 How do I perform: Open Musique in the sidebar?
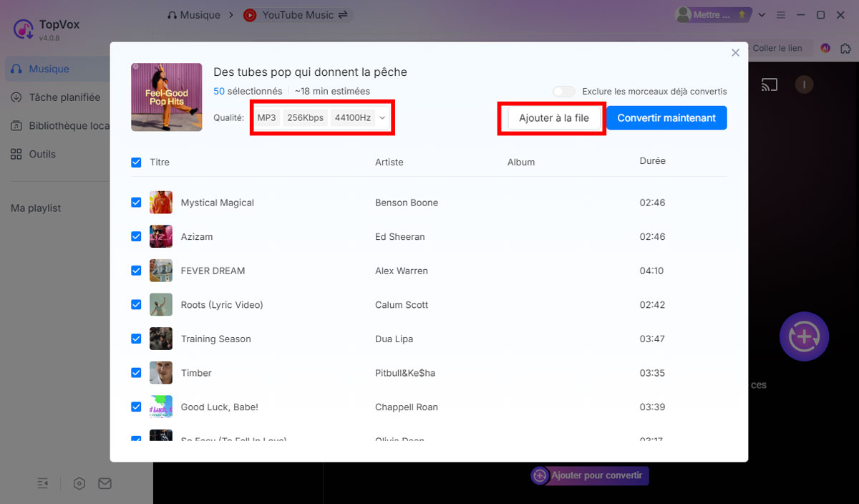coord(57,69)
